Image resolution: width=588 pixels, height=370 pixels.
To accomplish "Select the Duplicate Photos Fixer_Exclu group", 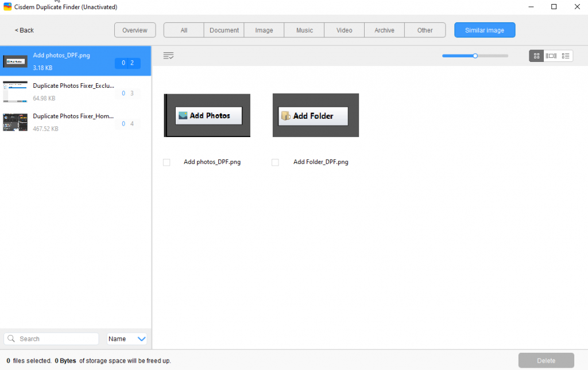I will point(75,91).
